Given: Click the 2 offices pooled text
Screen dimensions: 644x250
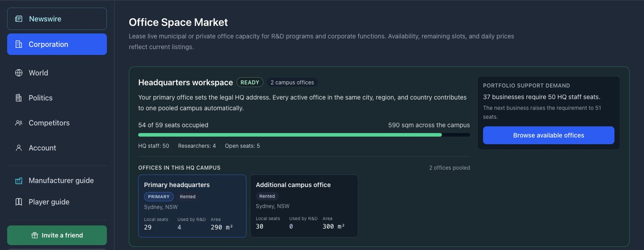Looking at the screenshot, I should [x=449, y=168].
